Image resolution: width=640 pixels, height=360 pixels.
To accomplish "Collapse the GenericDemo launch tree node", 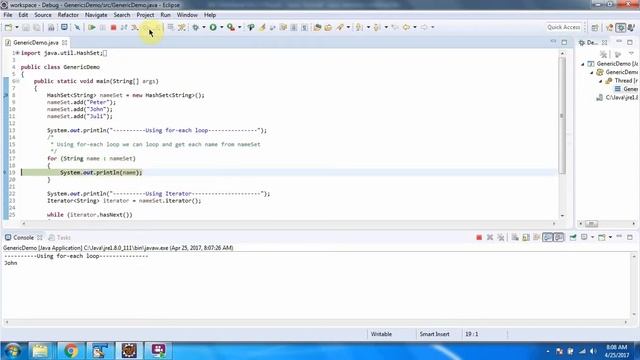I will [x=582, y=64].
